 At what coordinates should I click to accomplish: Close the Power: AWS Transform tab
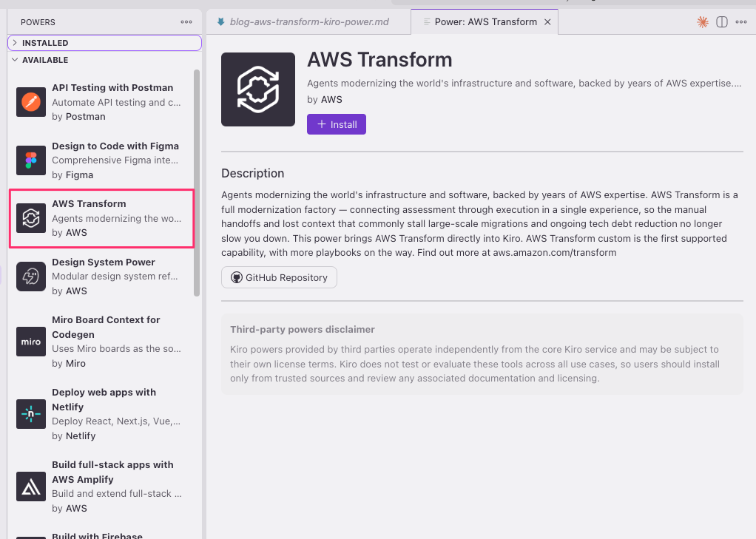point(547,22)
